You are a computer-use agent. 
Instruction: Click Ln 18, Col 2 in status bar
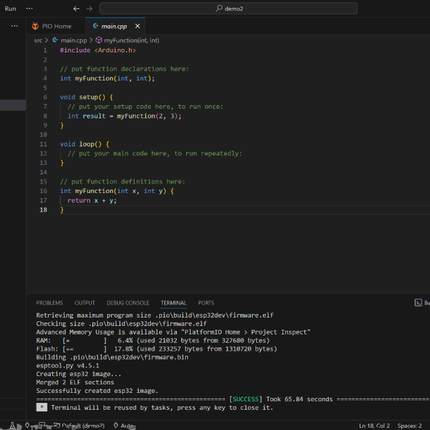374,426
